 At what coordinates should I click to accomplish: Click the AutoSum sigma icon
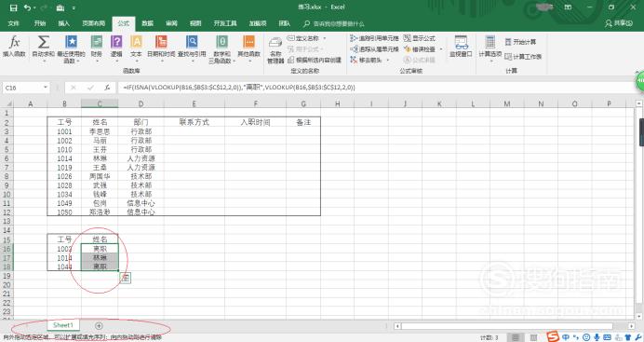point(44,42)
